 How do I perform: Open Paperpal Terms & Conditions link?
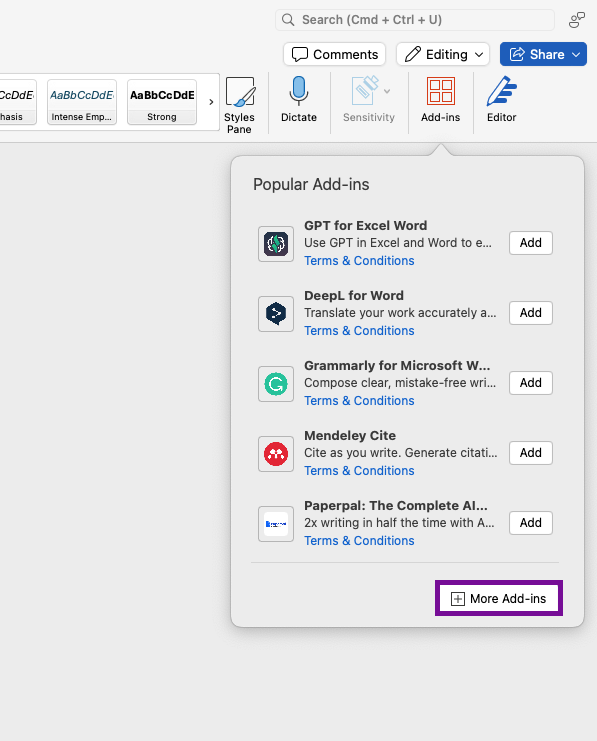click(x=359, y=541)
